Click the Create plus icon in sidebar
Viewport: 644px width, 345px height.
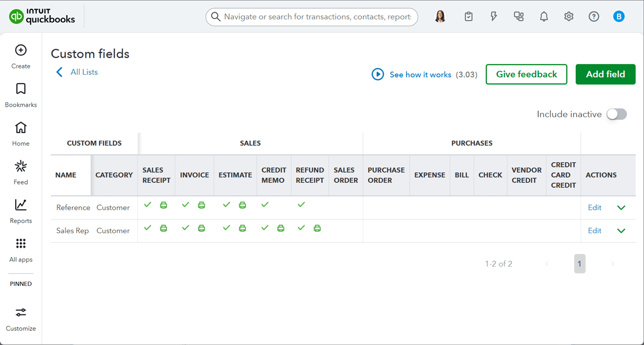pyautogui.click(x=21, y=50)
